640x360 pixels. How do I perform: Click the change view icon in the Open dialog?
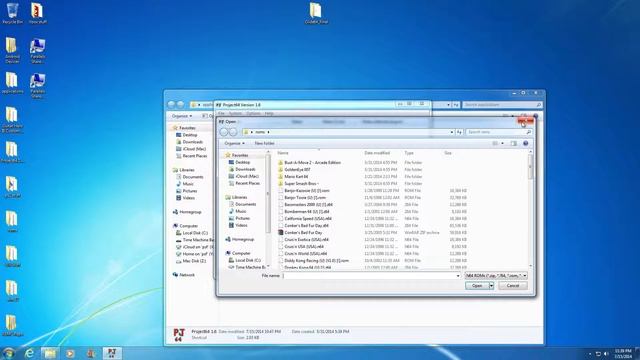(x=495, y=143)
